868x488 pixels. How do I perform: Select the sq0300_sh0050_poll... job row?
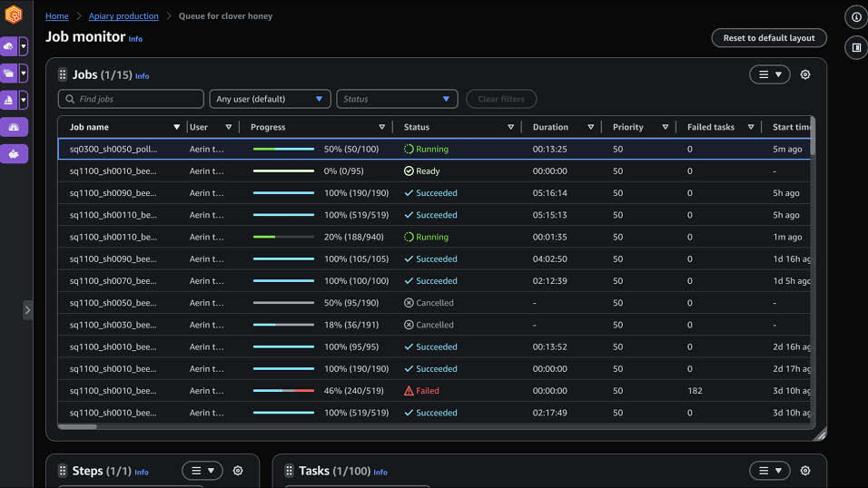click(x=434, y=149)
